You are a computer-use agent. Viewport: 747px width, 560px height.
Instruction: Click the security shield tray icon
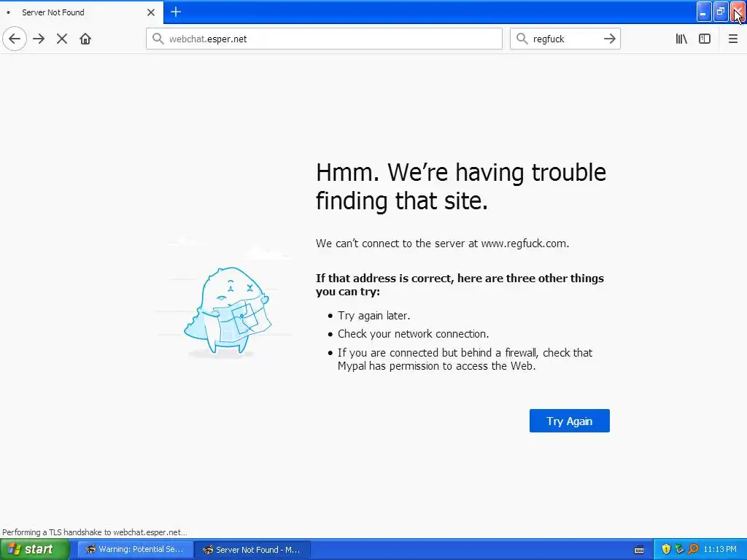tap(666, 550)
